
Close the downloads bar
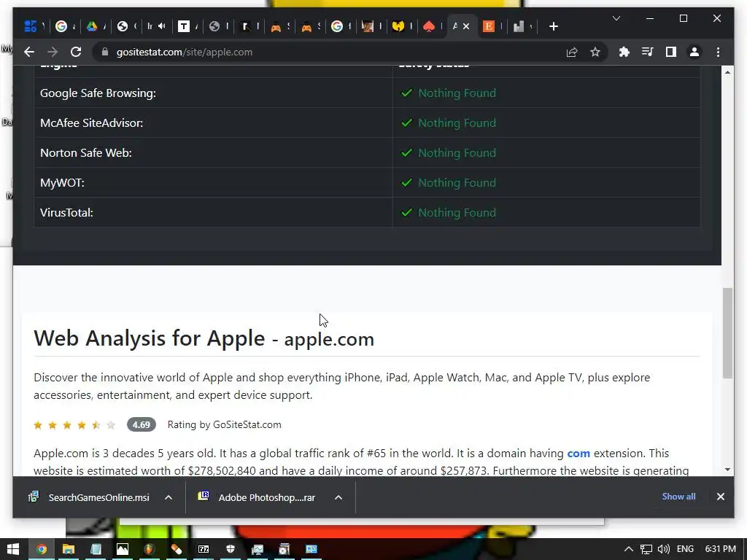click(720, 497)
